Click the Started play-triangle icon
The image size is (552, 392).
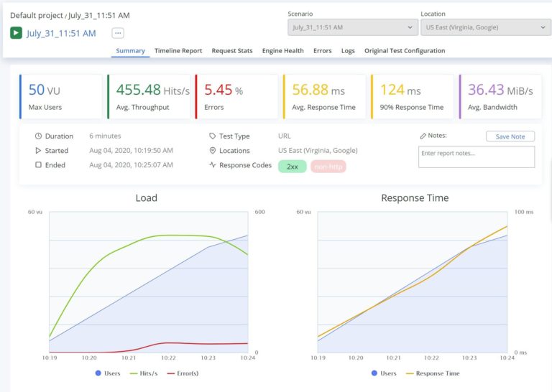tap(38, 151)
